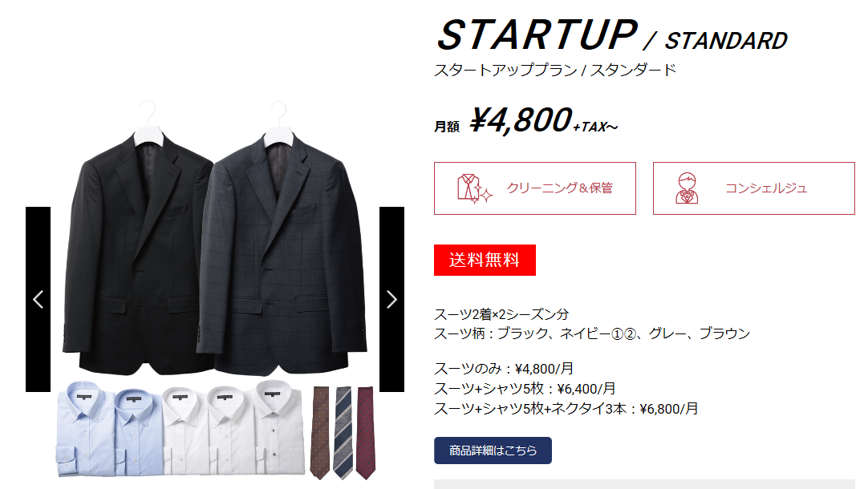Click the cleaning shirt sparkle icon

point(474,188)
